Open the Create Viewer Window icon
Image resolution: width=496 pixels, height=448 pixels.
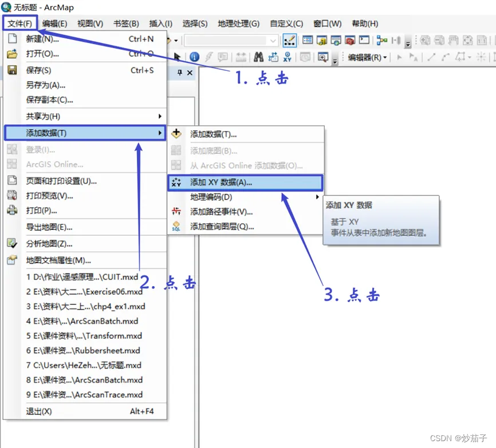tap(322, 57)
